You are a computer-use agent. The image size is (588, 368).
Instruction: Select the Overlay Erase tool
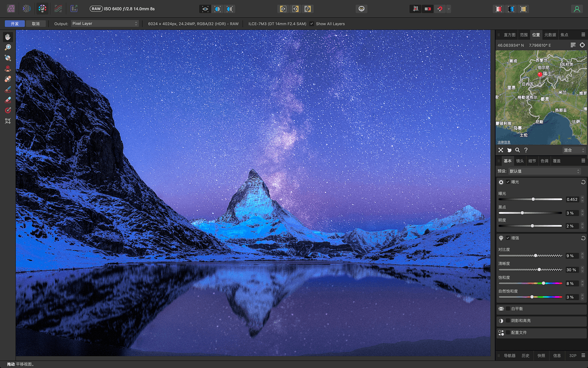[x=8, y=99]
